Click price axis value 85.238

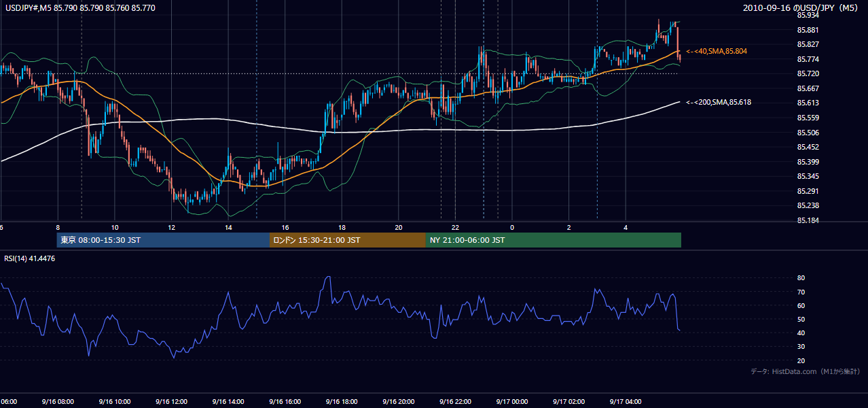pyautogui.click(x=808, y=205)
